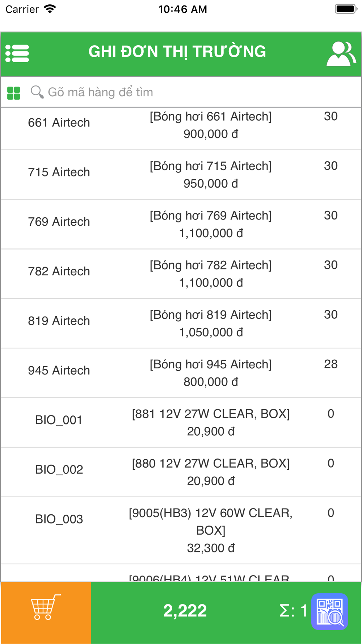Tap stock quantity 28 of 945 Airtech
Viewport: 362px width, 644px height.
click(x=331, y=364)
